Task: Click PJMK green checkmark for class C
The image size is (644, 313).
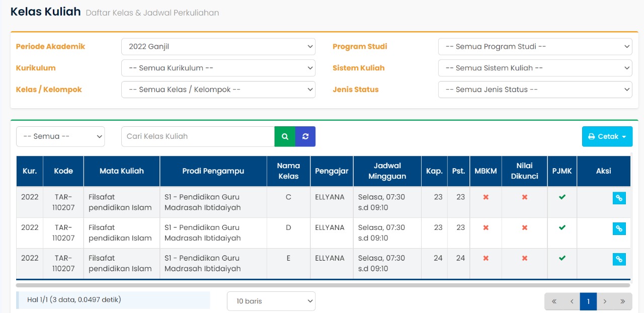Action: pos(562,197)
